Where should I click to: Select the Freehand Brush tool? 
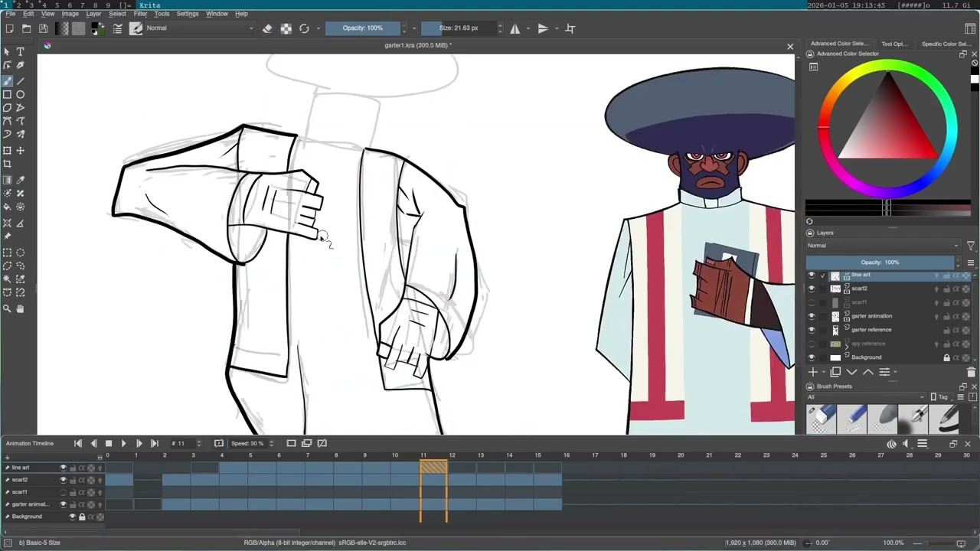(x=7, y=80)
